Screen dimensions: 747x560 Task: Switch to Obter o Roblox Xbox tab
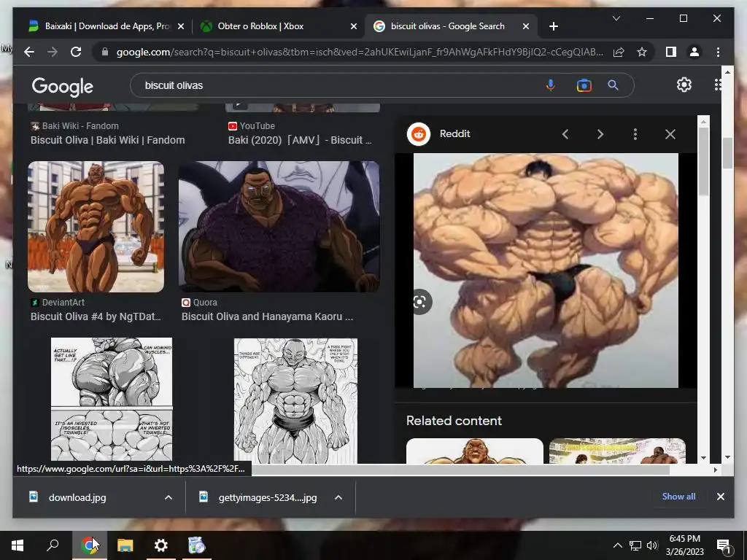(277, 26)
